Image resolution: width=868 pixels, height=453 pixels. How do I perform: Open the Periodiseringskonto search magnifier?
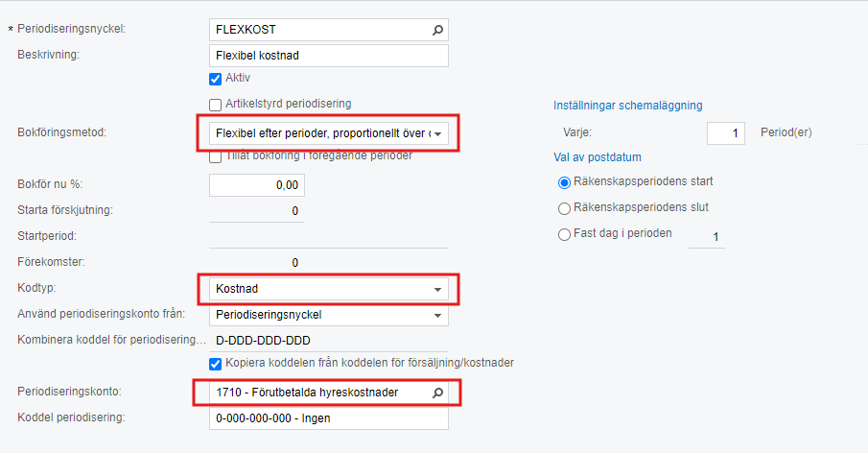437,393
